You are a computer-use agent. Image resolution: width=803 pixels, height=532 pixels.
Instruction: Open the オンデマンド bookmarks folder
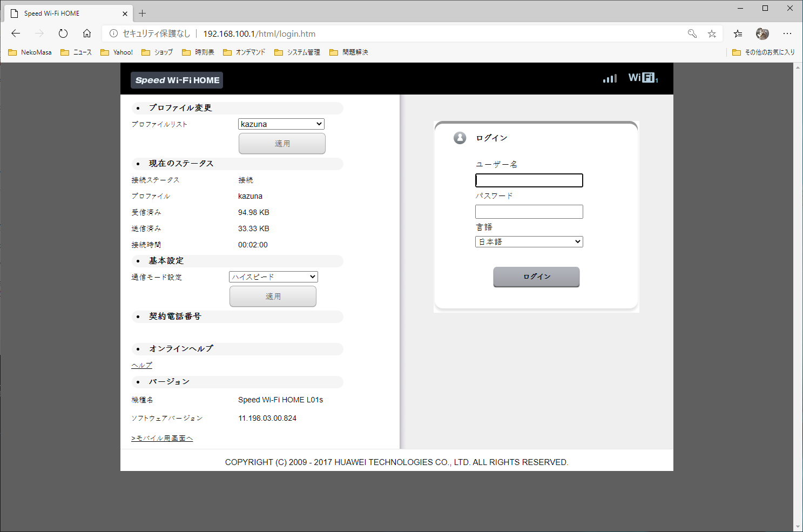pyautogui.click(x=244, y=52)
